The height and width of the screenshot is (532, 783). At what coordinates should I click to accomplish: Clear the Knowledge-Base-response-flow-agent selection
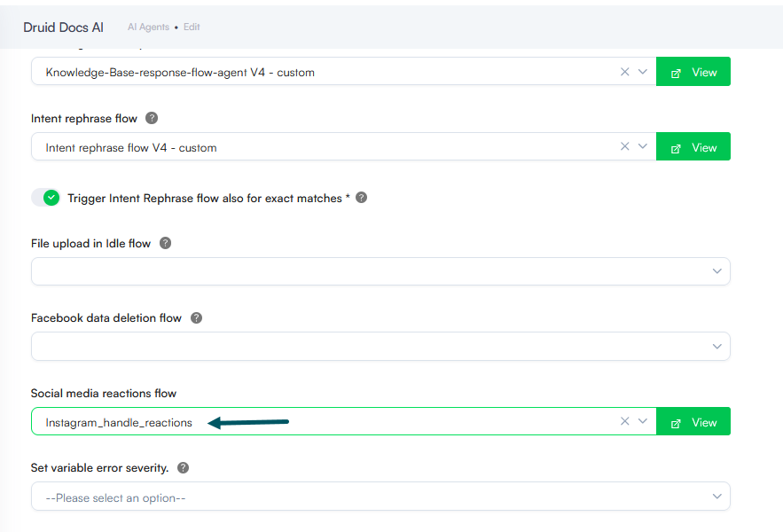[624, 72]
